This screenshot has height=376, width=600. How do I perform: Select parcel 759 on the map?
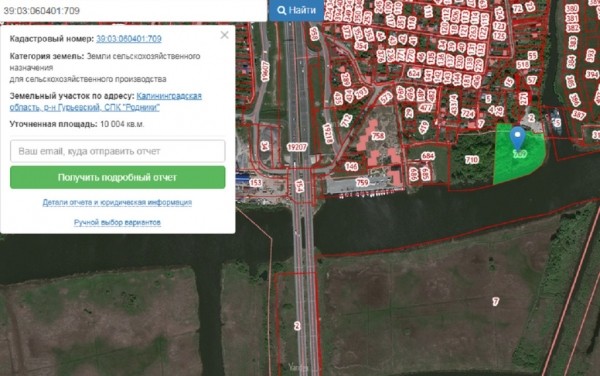point(362,182)
